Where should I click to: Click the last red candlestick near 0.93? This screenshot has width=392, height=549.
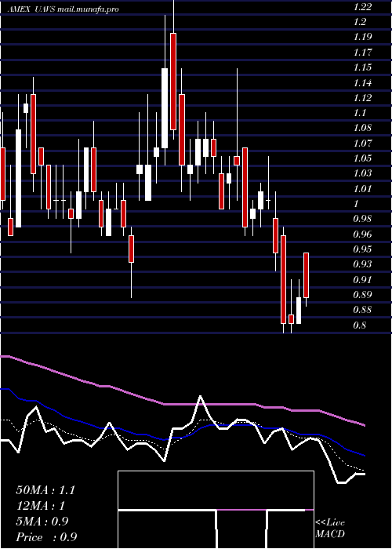tap(306, 275)
